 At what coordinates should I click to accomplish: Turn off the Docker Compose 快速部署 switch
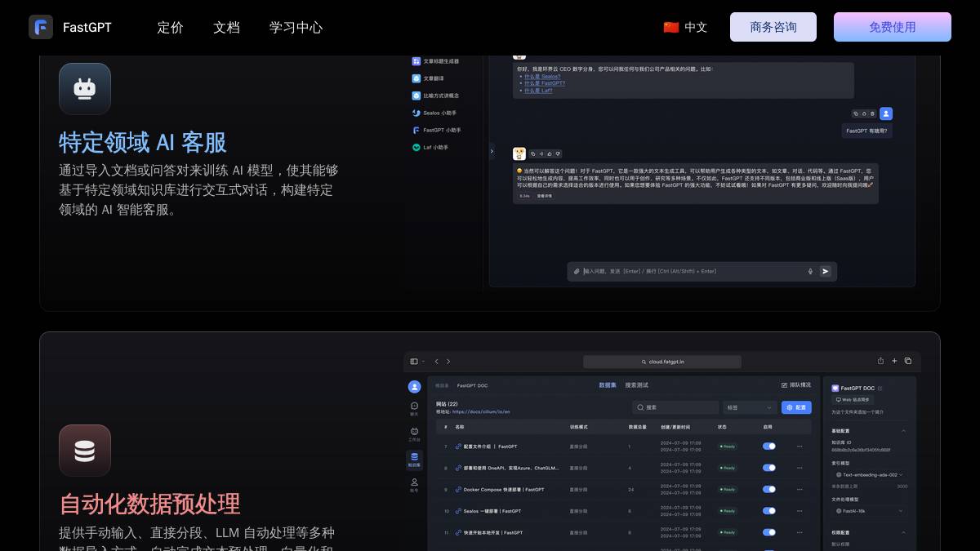pos(768,489)
